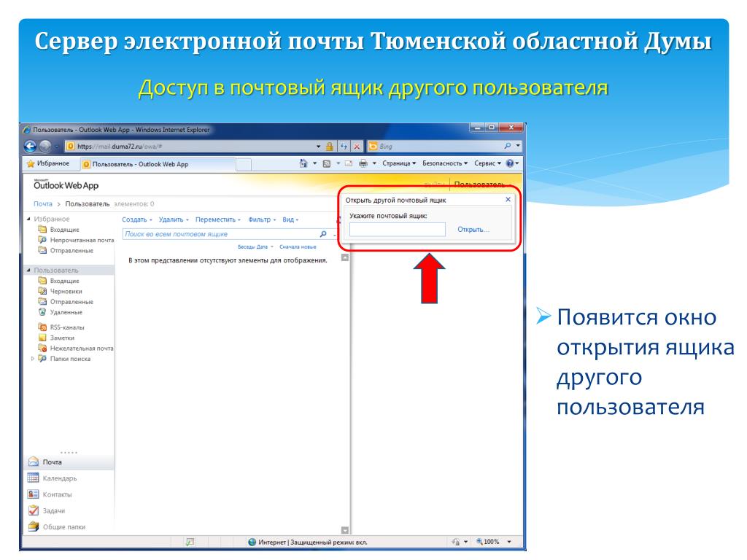The width and height of the screenshot is (747, 560).
Task: Click the compatibility icon in status bar
Action: pos(190,542)
